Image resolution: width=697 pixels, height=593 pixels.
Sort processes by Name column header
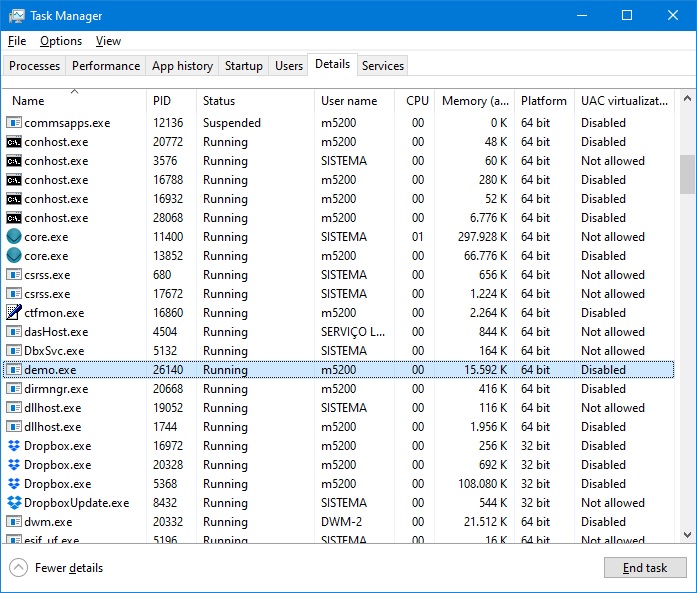(28, 101)
